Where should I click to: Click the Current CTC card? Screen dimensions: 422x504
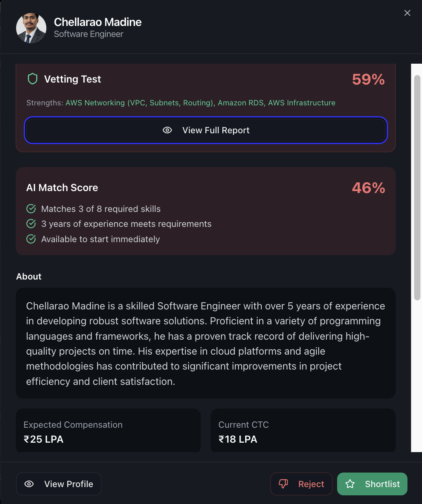pyautogui.click(x=303, y=431)
